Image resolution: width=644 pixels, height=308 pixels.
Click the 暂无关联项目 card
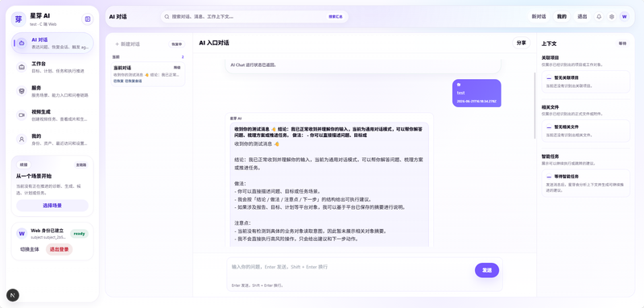click(585, 81)
